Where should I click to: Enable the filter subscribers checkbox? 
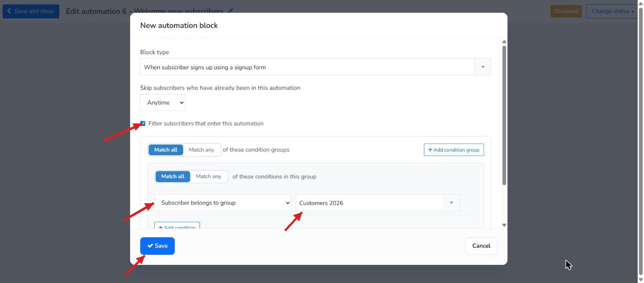[143, 123]
